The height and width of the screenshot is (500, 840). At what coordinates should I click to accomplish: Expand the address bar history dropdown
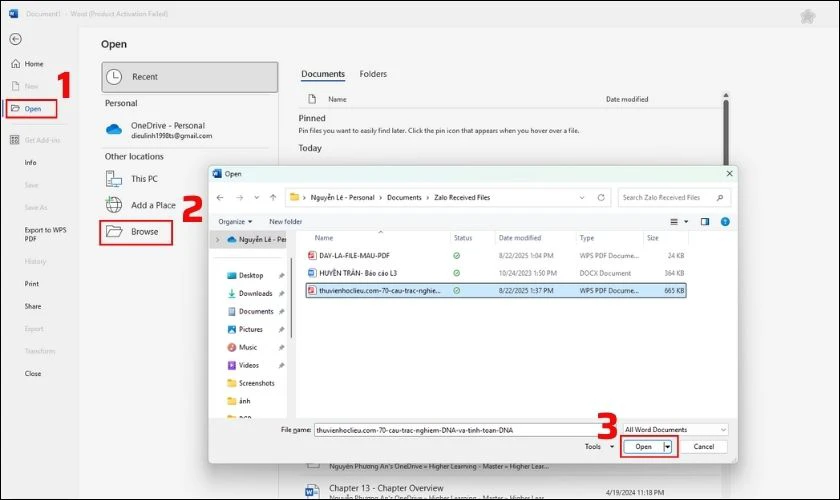point(582,198)
